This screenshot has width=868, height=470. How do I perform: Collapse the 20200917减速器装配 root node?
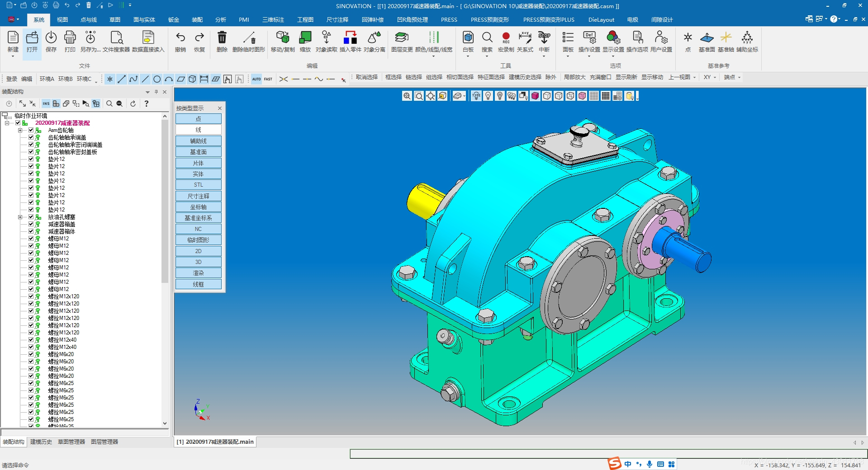pyautogui.click(x=7, y=123)
